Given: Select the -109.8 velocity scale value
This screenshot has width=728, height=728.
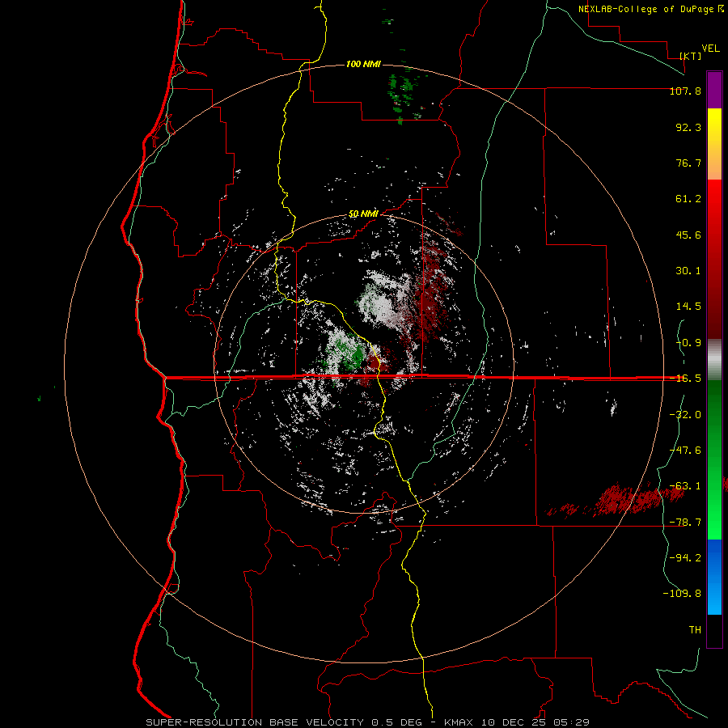Looking at the screenshot, I should [682, 594].
